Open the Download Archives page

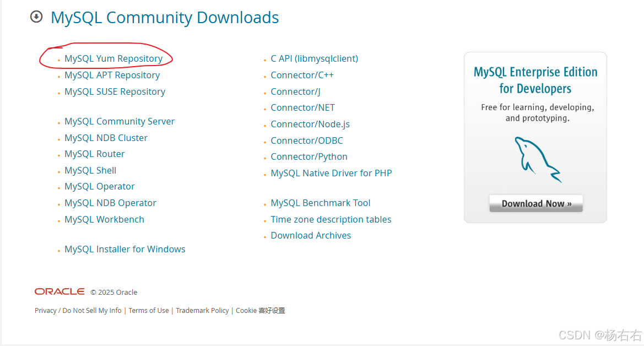point(311,235)
